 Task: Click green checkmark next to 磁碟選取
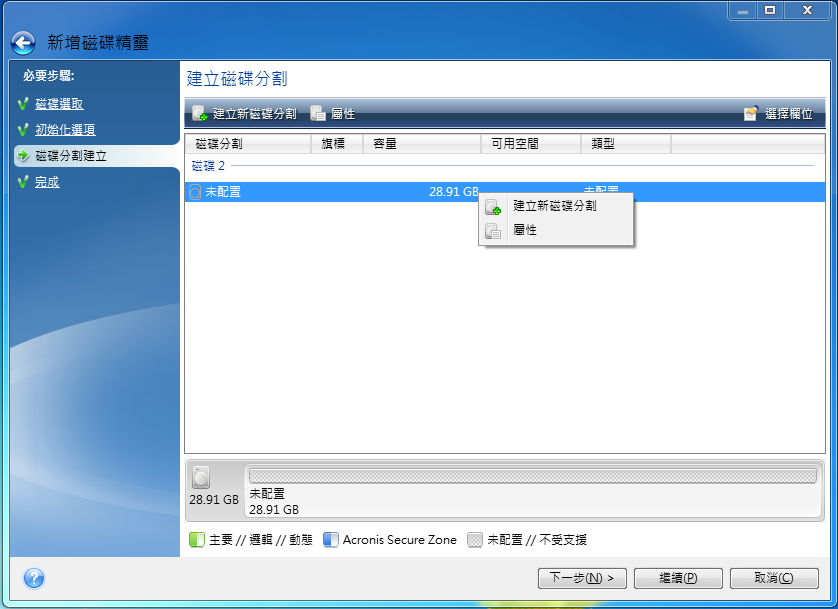(23, 104)
